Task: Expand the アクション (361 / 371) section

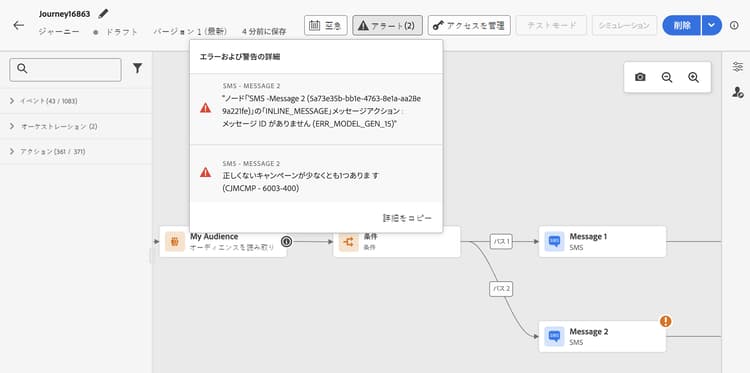Action: pyautogui.click(x=76, y=152)
